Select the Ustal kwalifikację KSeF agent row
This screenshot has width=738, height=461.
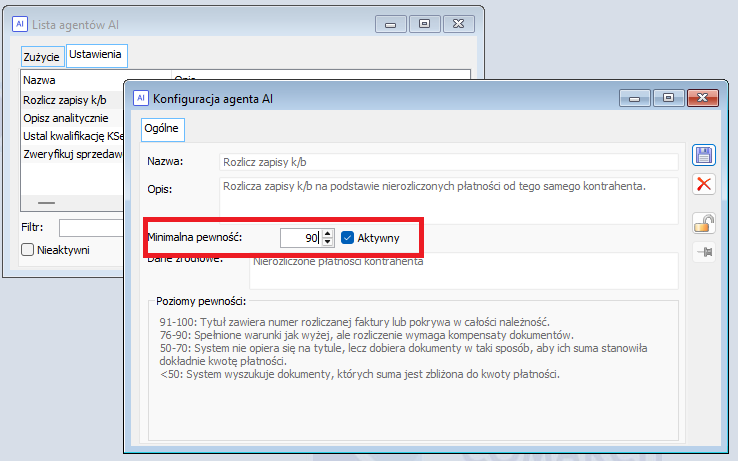coord(72,136)
